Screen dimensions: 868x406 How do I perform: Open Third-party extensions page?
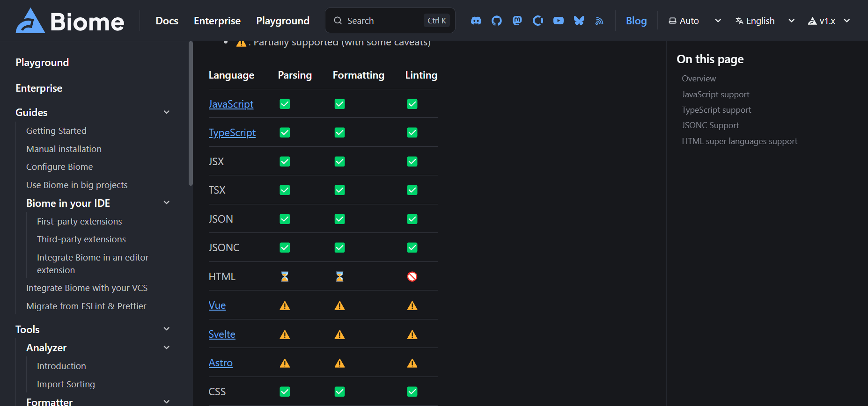pos(81,239)
